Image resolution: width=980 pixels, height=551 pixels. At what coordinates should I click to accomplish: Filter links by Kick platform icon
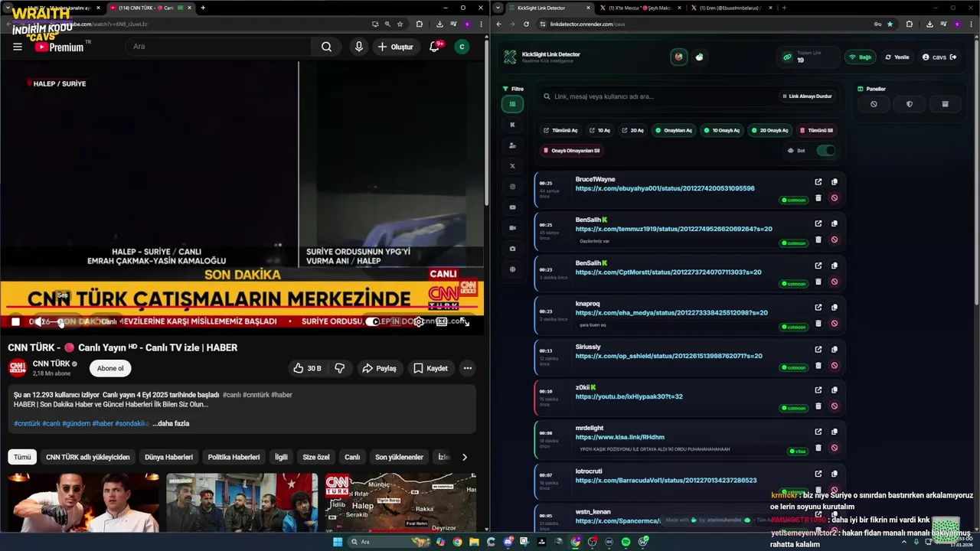pyautogui.click(x=512, y=125)
